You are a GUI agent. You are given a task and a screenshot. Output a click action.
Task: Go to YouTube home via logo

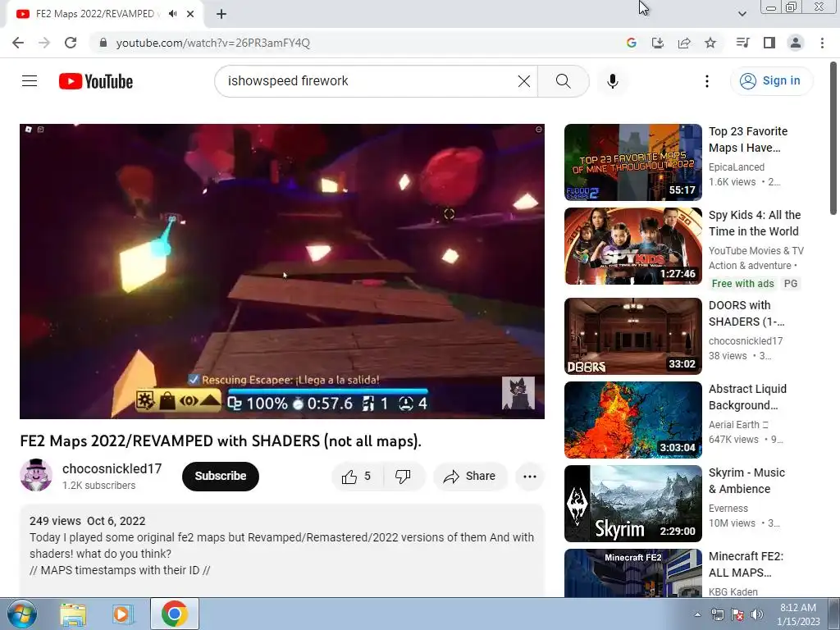[x=96, y=81]
